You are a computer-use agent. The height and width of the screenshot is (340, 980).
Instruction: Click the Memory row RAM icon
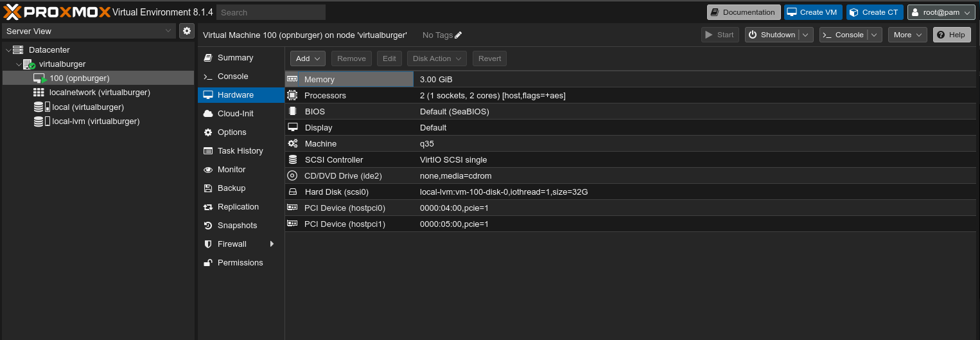point(292,79)
